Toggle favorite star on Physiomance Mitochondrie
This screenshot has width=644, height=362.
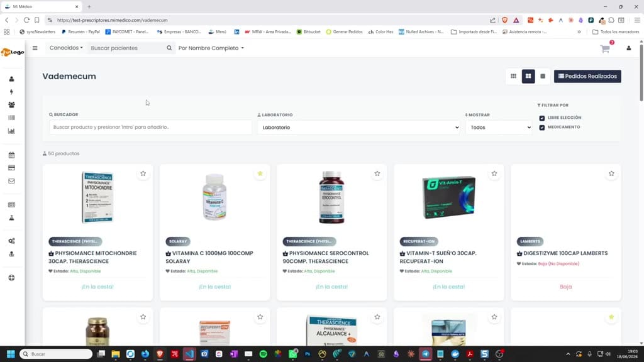pyautogui.click(x=143, y=173)
